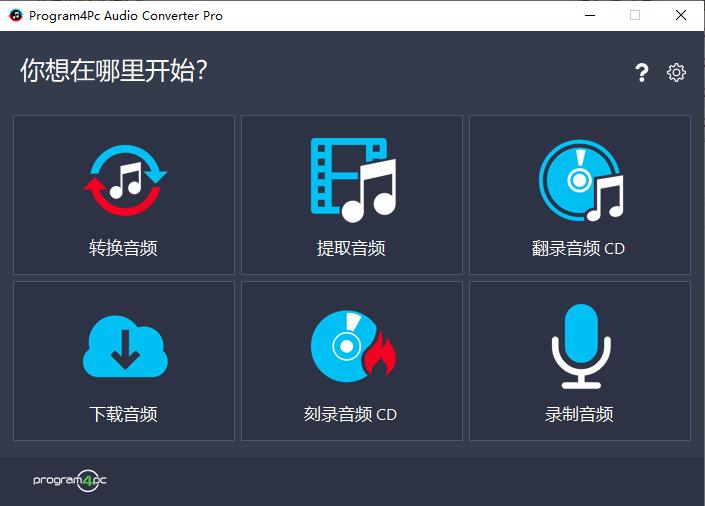Screen dimensions: 705x506
Task: Click the Program4Pc Audio Converter Pro title
Action: [126, 16]
